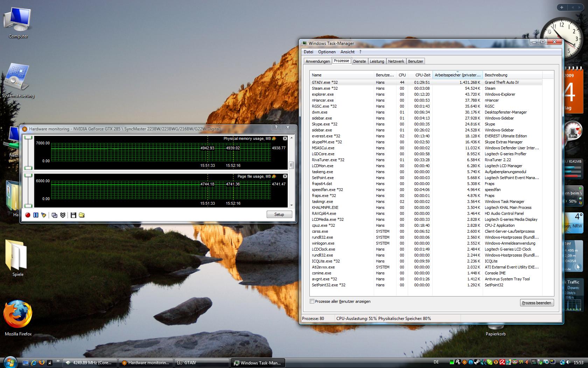Open the Computer desktop icon
Viewport: 588px width, 368px height.
[x=18, y=23]
